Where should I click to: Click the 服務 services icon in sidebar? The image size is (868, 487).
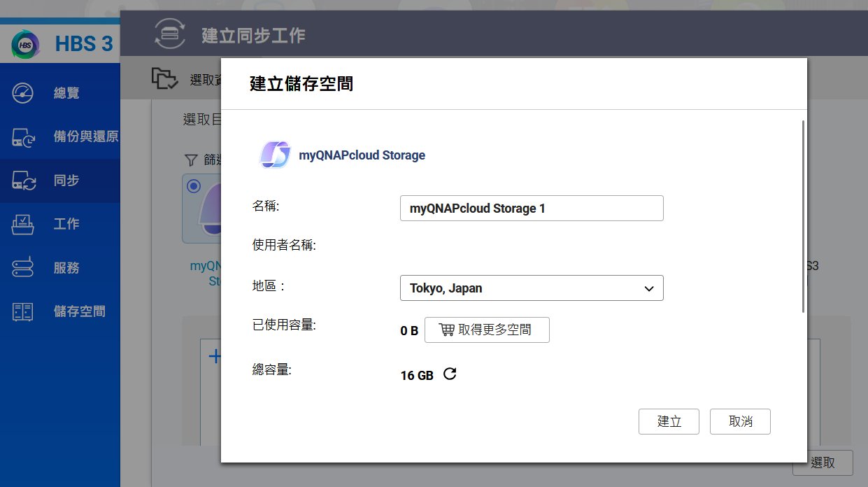(23, 268)
